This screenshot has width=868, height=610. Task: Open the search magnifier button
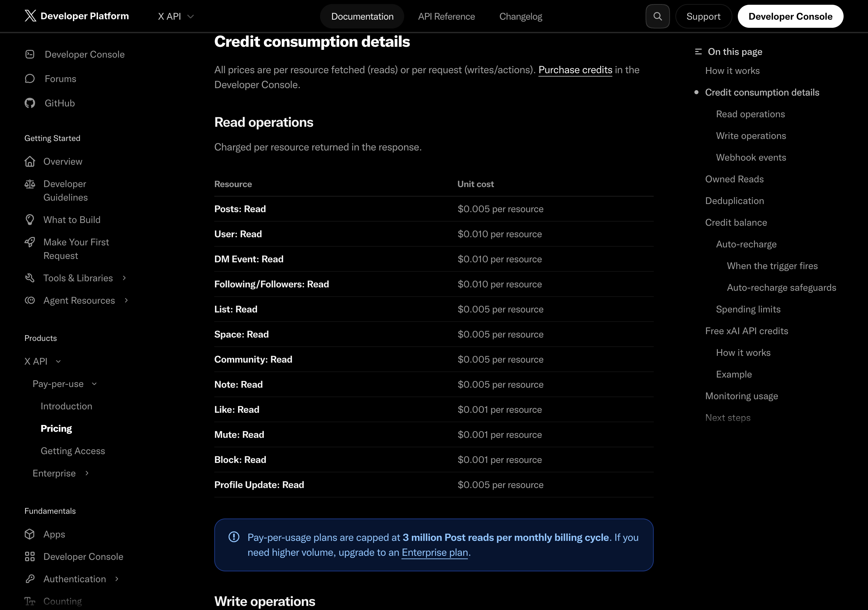(x=657, y=16)
